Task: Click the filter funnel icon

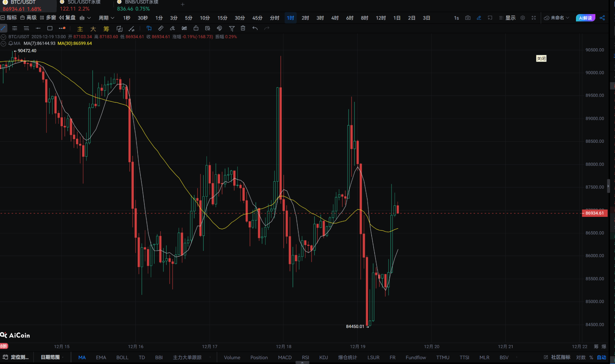Action: click(232, 28)
